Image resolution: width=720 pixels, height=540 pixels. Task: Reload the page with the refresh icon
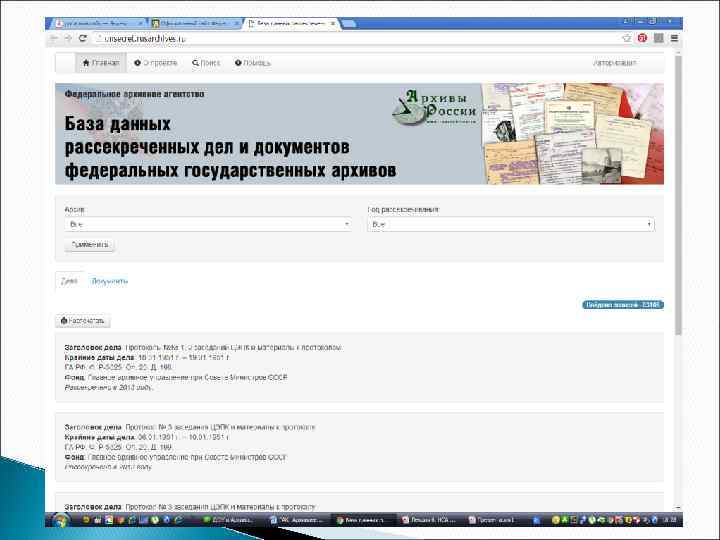click(x=83, y=39)
